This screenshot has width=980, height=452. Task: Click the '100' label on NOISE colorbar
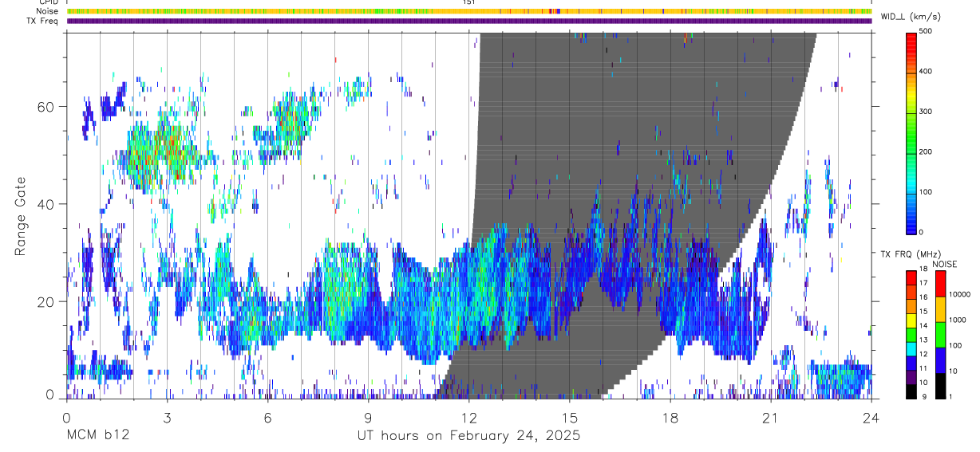pos(954,346)
